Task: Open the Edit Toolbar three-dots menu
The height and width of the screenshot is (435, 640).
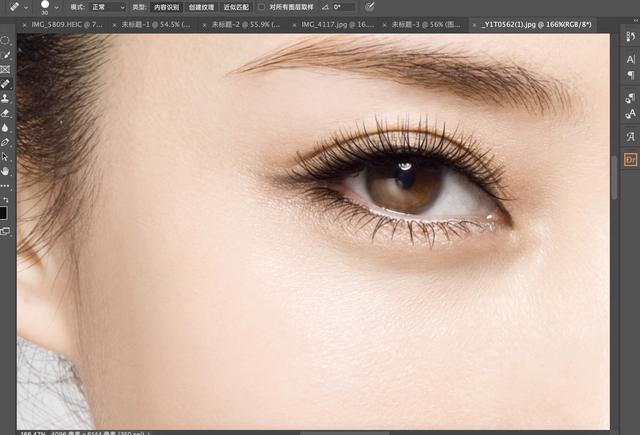Action: point(5,186)
